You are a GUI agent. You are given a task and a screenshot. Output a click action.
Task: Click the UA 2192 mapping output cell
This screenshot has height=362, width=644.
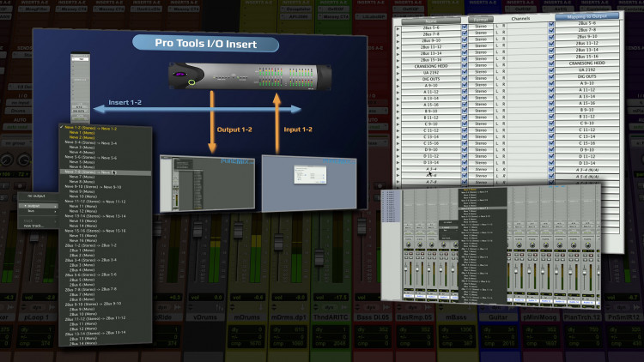point(587,69)
